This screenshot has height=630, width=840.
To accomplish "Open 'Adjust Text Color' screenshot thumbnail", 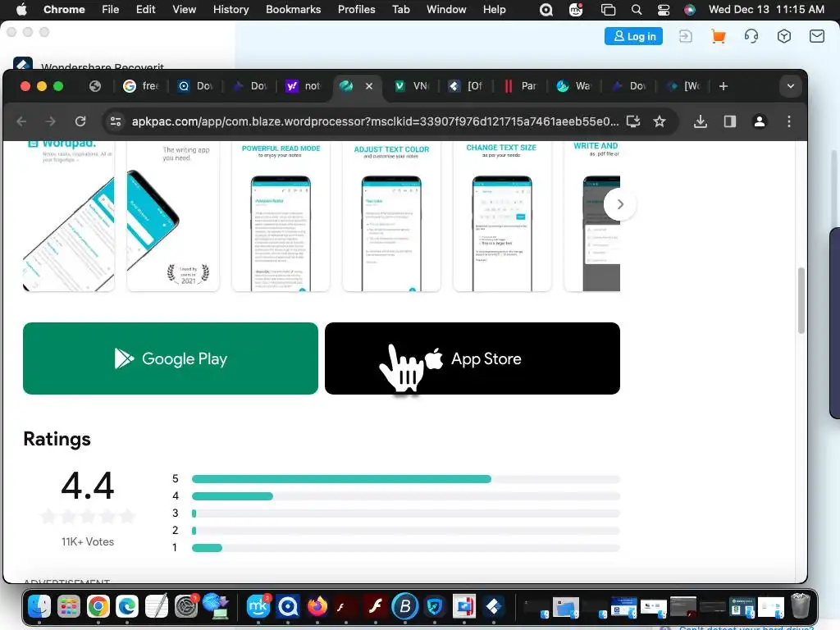I will 391,217.
